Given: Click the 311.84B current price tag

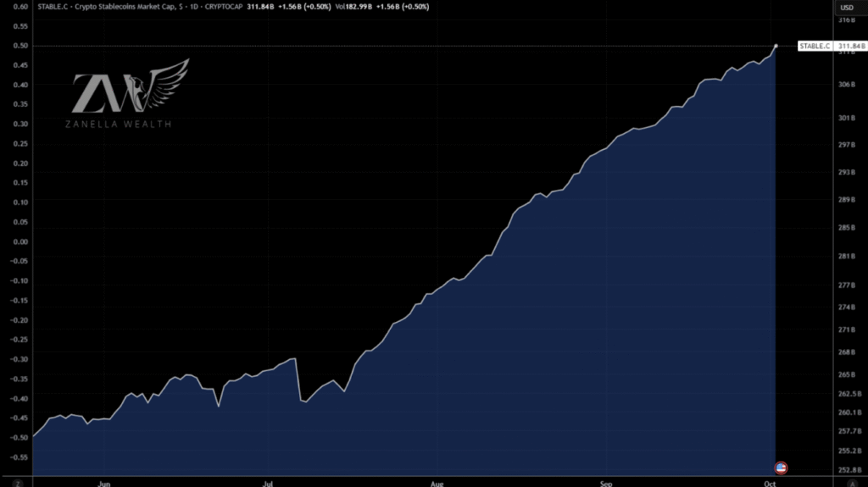Looking at the screenshot, I should (850, 46).
